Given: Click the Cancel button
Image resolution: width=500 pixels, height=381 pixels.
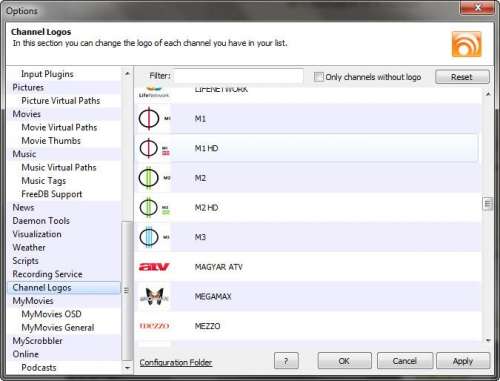Looking at the screenshot, I should (x=405, y=361).
